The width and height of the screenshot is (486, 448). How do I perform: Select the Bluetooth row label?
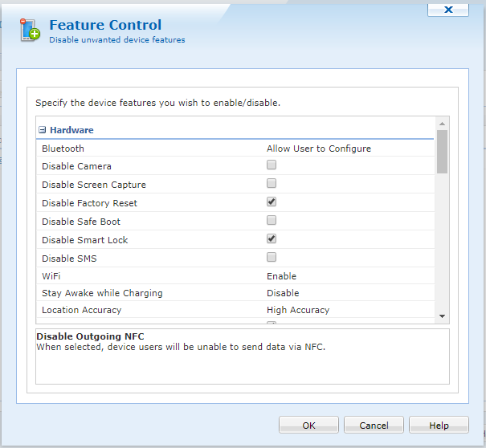click(x=63, y=149)
